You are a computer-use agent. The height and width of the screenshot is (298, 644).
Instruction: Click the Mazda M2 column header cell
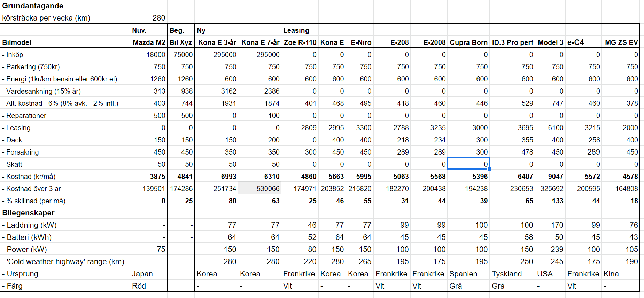(149, 42)
